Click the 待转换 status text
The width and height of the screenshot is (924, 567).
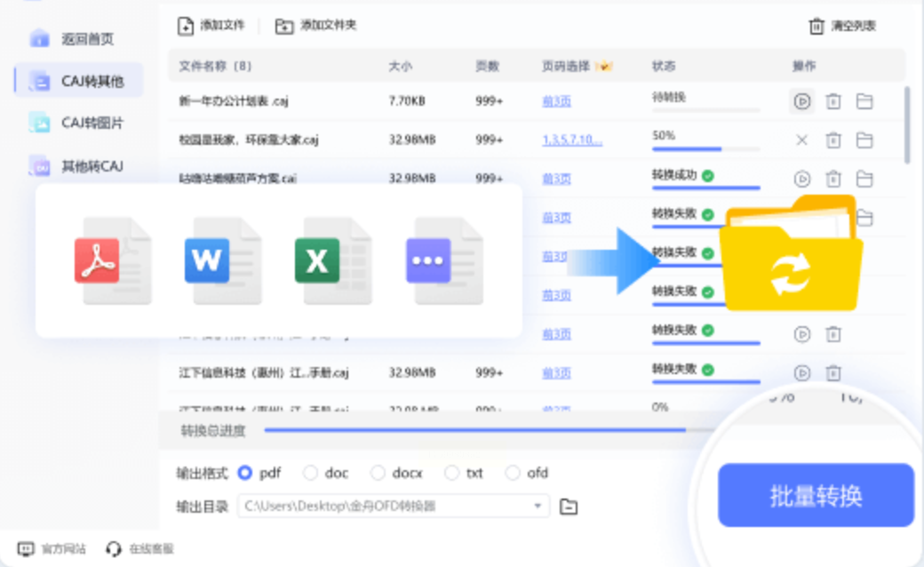pyautogui.click(x=668, y=97)
